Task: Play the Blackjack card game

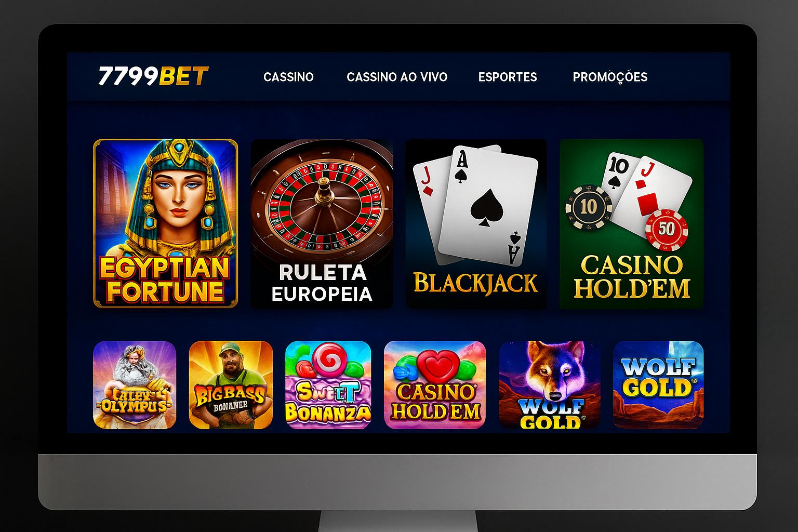Action: click(476, 223)
